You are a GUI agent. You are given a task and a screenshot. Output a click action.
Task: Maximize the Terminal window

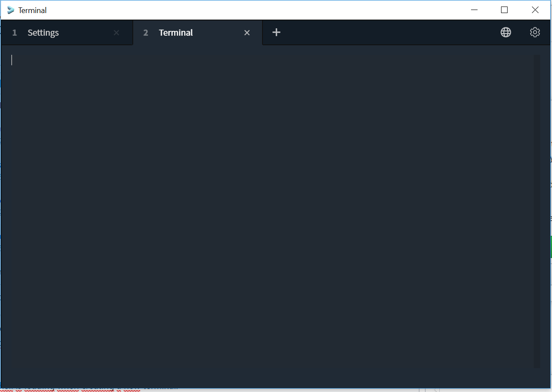coord(505,10)
